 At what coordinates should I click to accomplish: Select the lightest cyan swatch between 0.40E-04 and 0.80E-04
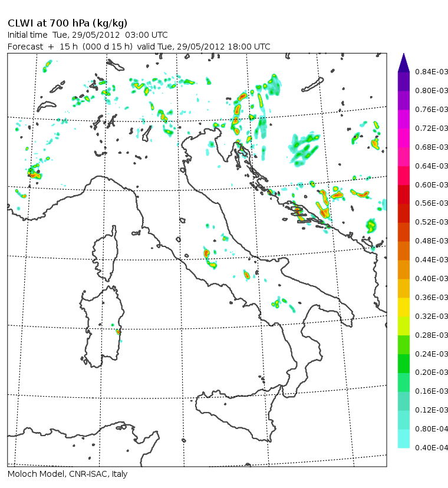404,438
